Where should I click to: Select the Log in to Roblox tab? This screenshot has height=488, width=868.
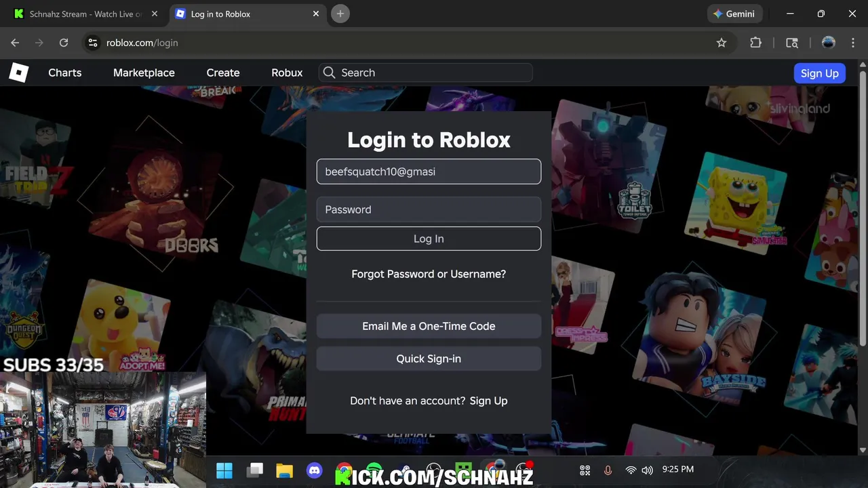pos(248,14)
